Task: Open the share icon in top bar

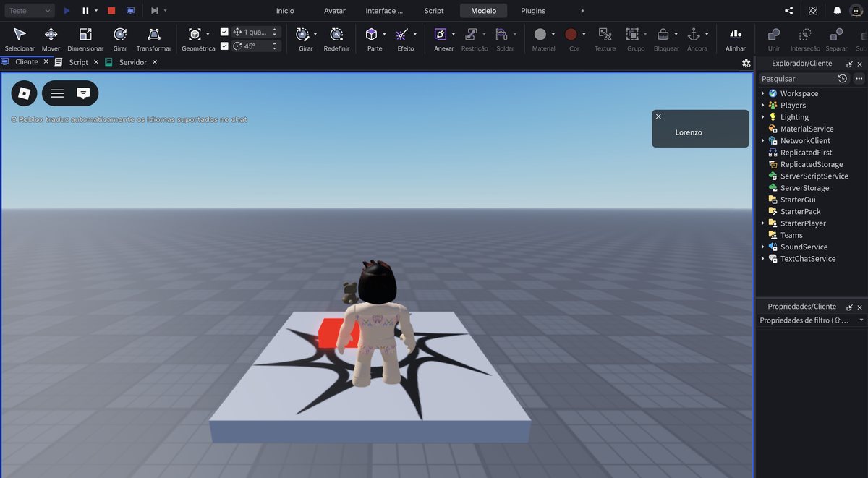Action: pos(788,11)
